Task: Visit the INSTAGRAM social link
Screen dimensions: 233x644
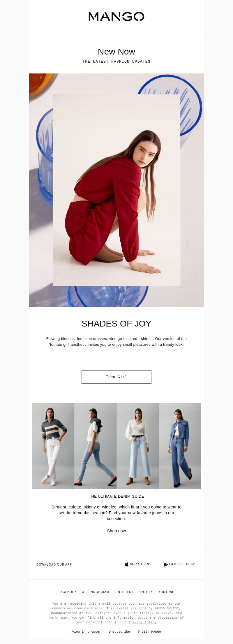Action: [x=99, y=592]
